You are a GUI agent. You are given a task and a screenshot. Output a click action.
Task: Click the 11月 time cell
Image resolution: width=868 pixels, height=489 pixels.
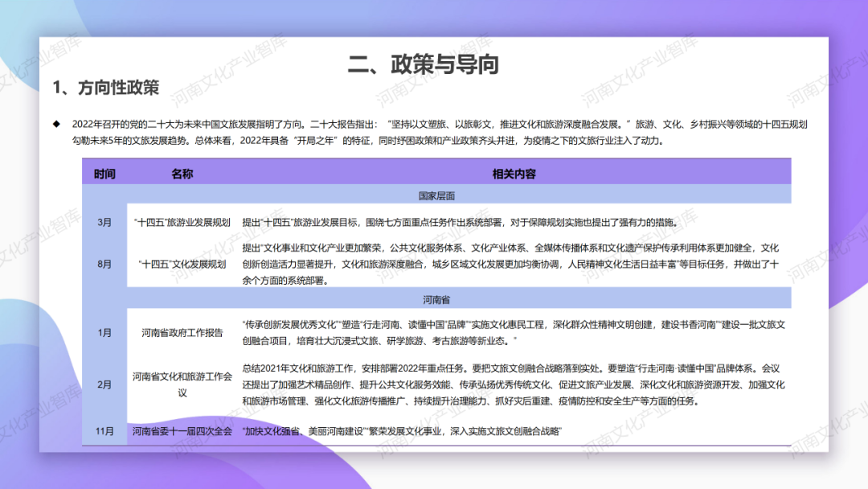tap(103, 429)
